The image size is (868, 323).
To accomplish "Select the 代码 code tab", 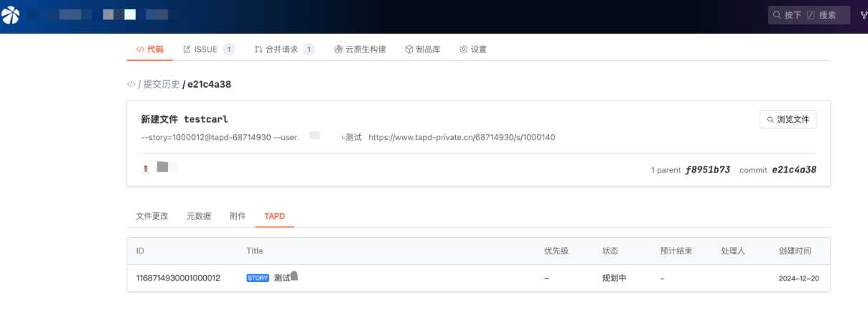I will pyautogui.click(x=150, y=50).
